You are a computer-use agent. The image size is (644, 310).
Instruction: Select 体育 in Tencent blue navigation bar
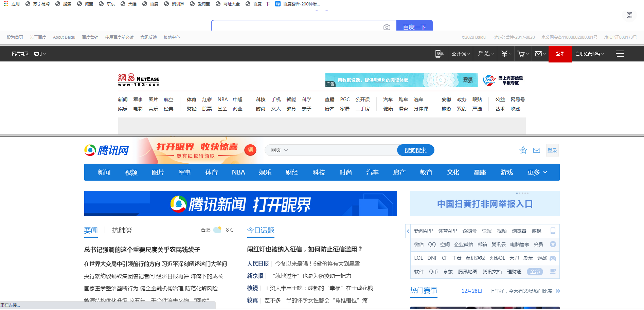(x=211, y=172)
